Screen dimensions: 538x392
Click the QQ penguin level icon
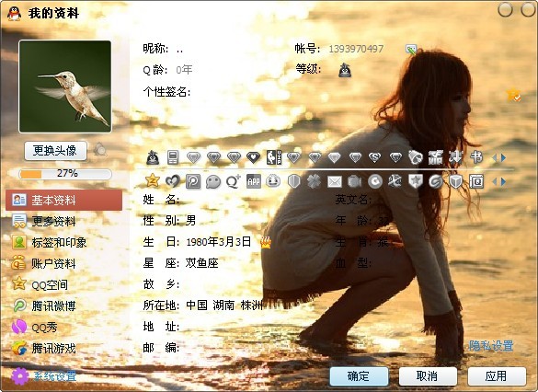345,70
